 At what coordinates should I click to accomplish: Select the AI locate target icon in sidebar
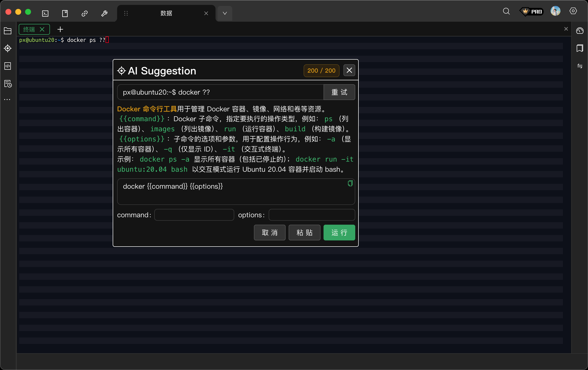pos(7,48)
